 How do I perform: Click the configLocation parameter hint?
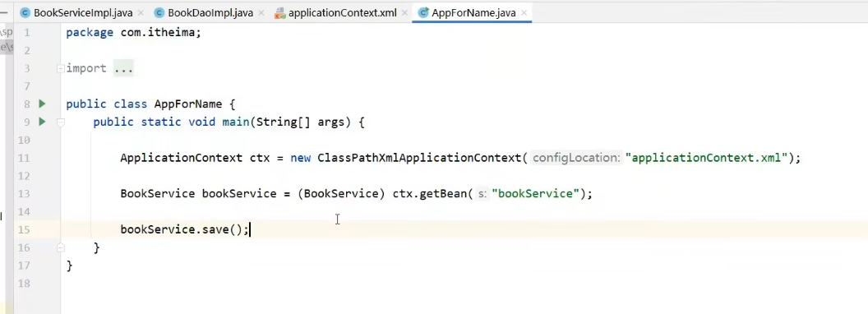pyautogui.click(x=576, y=158)
